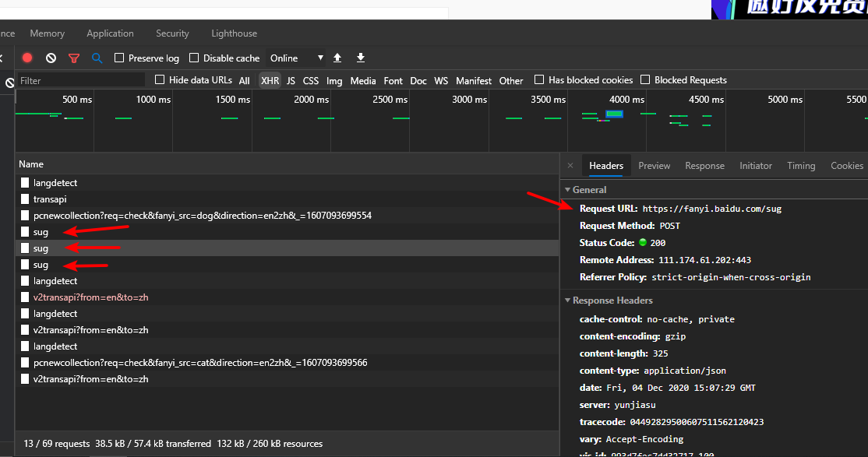Click the tracecode header value
Viewport: 868px width, 457px height.
(697, 422)
